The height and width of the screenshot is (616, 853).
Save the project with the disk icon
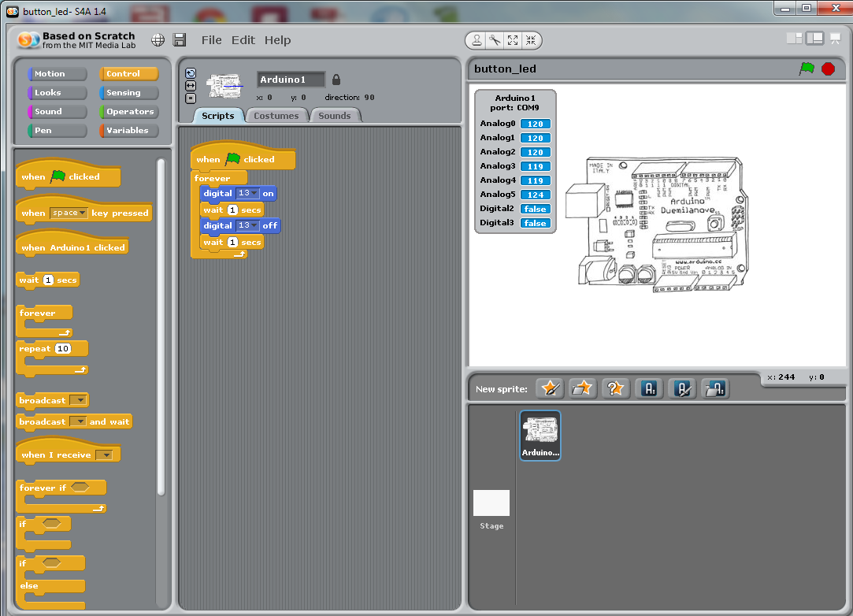click(180, 40)
